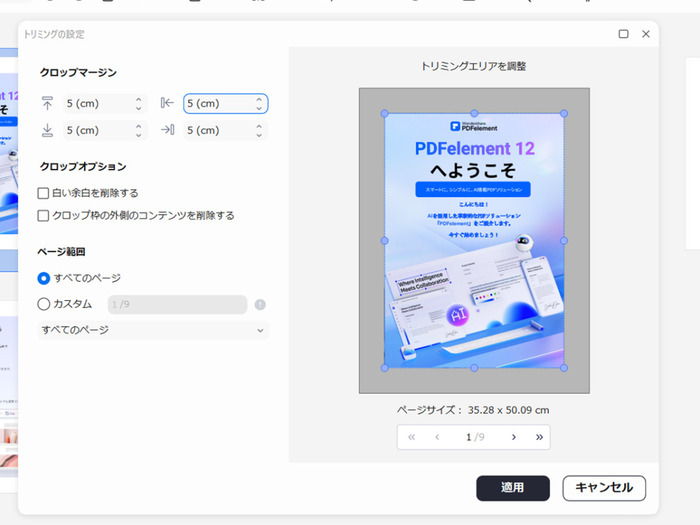The height and width of the screenshot is (525, 700).
Task: Click the custom page range field 1/9
Action: (177, 304)
